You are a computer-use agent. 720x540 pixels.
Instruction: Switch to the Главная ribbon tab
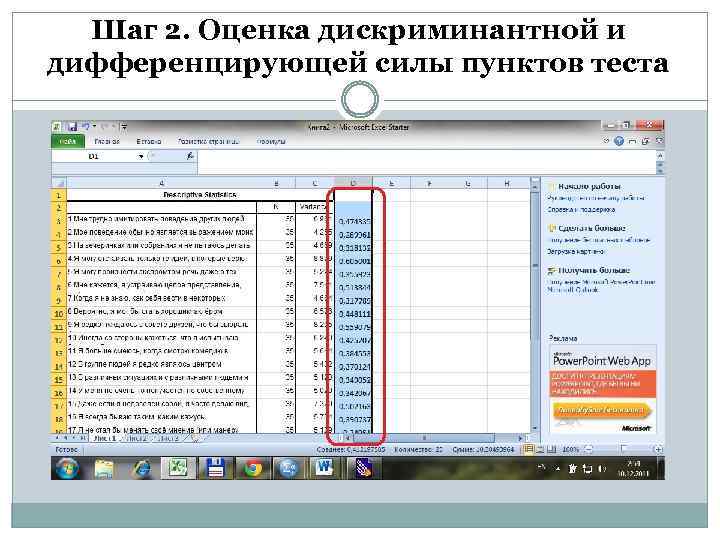107,141
